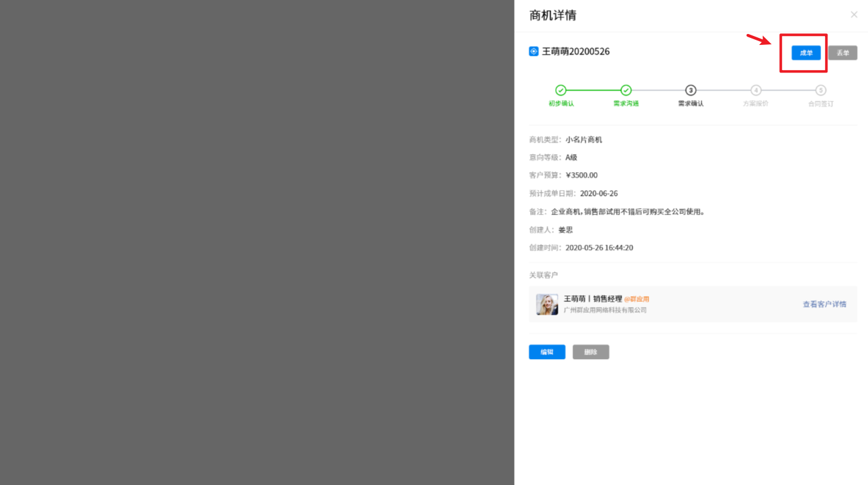Image resolution: width=868 pixels, height=485 pixels.
Task: Select the green checkmark circle above 初步确认
Action: pyautogui.click(x=561, y=91)
